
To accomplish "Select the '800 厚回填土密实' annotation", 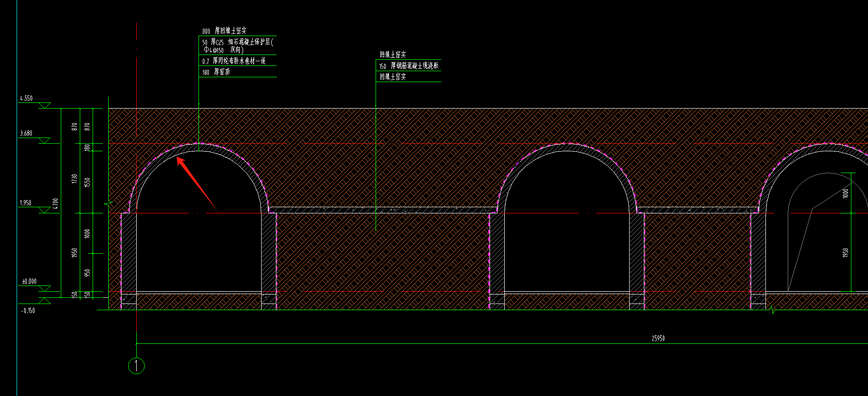I will (x=224, y=31).
